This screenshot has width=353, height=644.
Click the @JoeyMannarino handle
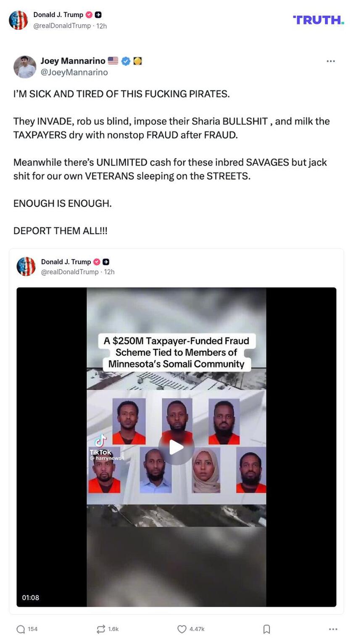[x=74, y=72]
